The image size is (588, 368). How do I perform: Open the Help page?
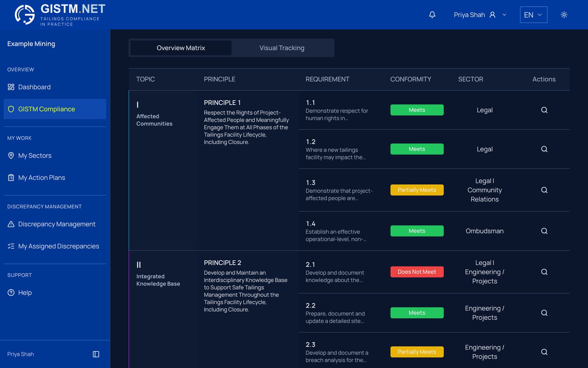[55, 293]
